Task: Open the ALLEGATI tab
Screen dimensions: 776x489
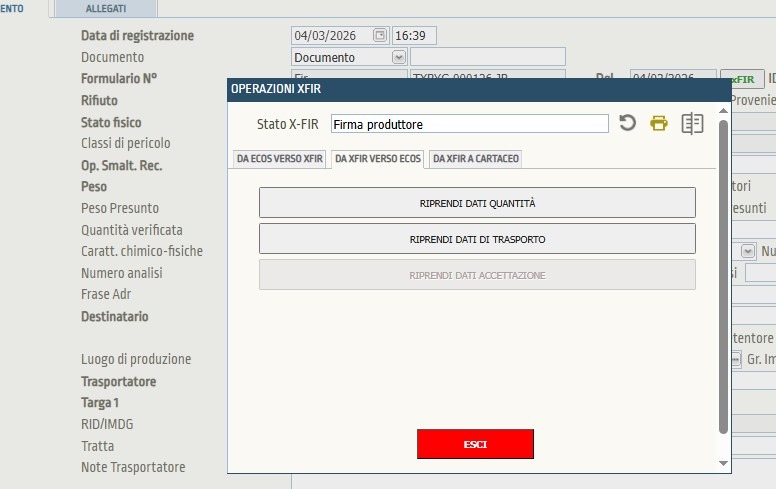Action: click(x=106, y=8)
